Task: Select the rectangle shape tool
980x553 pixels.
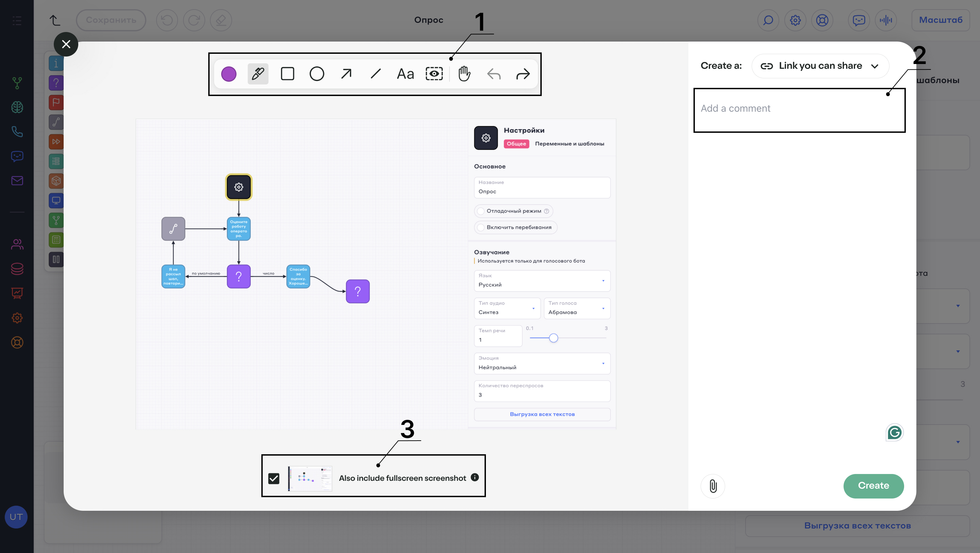Action: [287, 74]
